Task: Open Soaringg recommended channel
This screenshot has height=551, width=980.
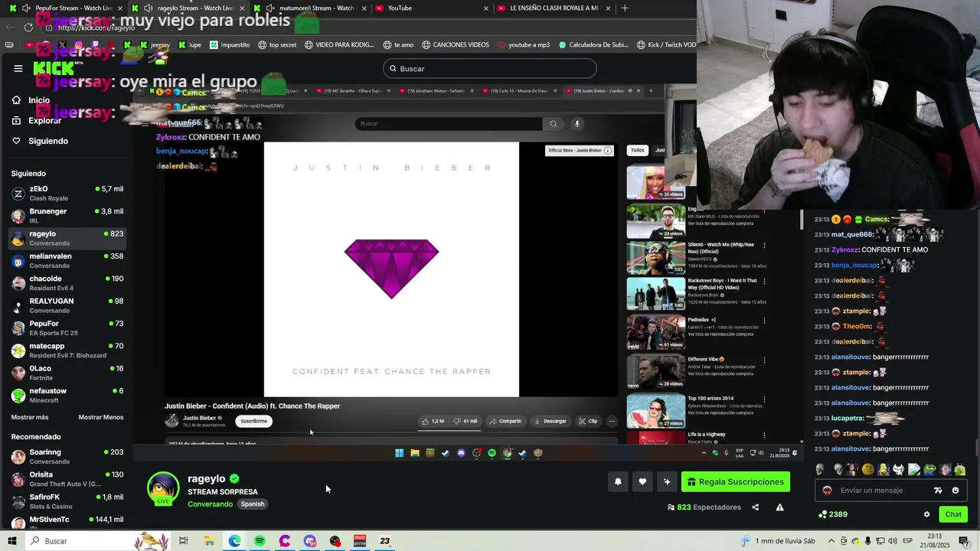Action: [x=67, y=456]
